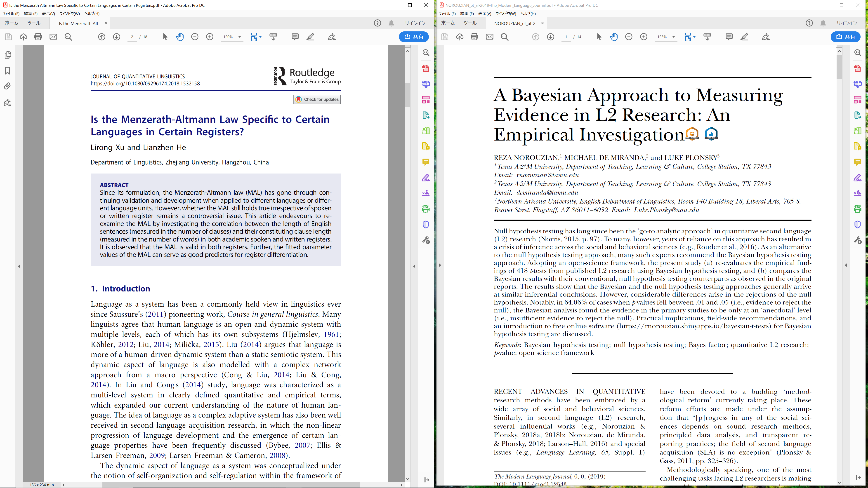Click the page number field showing 2
868x488 pixels.
132,37
